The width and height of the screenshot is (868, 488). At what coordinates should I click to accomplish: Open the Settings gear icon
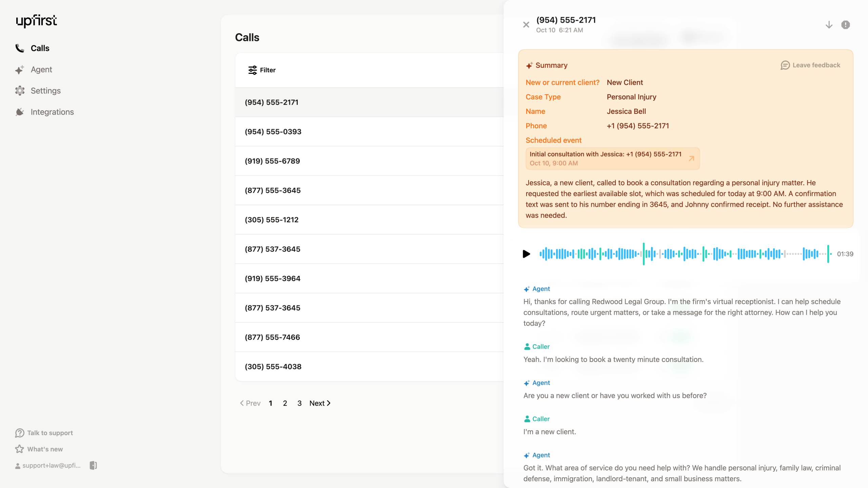[x=20, y=90]
